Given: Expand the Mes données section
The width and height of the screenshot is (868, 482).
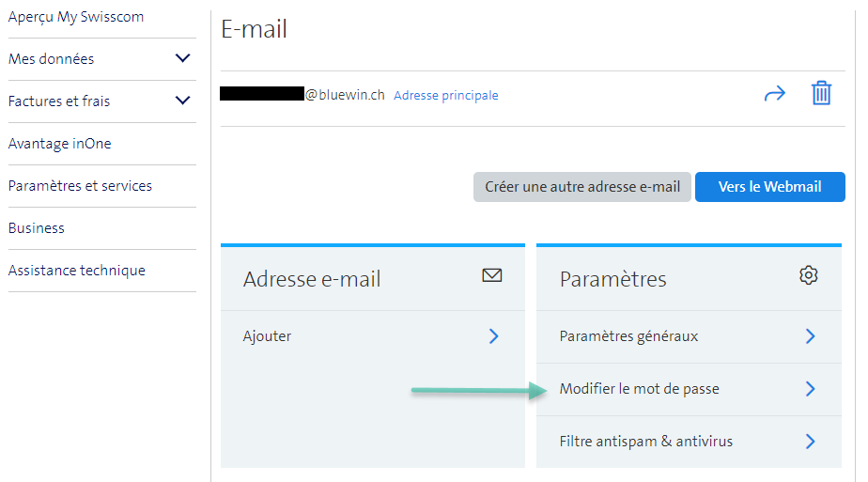Looking at the screenshot, I should click(183, 59).
